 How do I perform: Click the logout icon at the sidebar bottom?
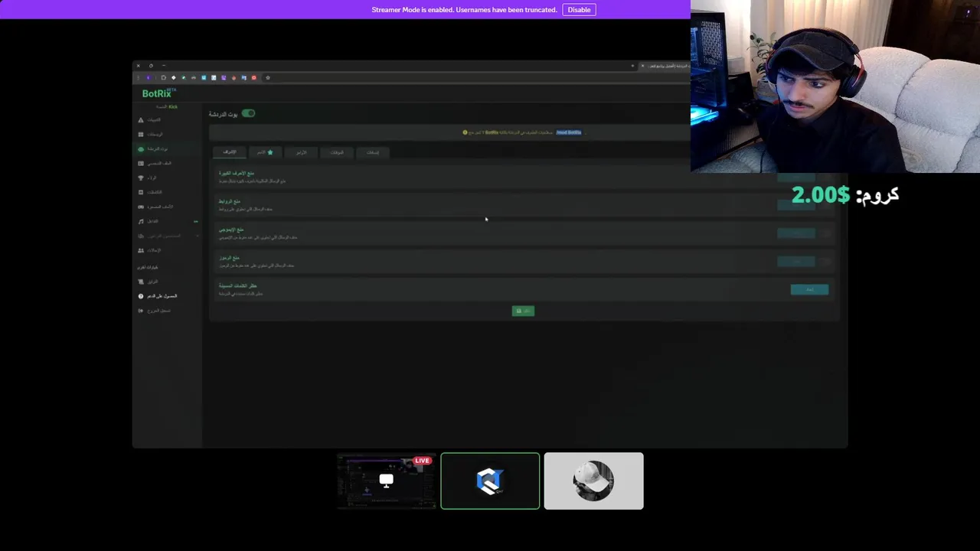[x=141, y=311]
